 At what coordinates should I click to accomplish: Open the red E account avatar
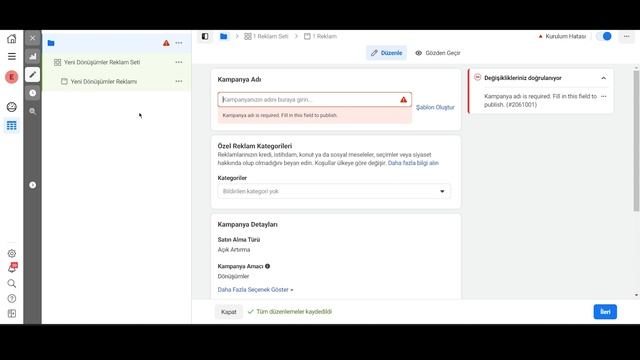pyautogui.click(x=11, y=77)
